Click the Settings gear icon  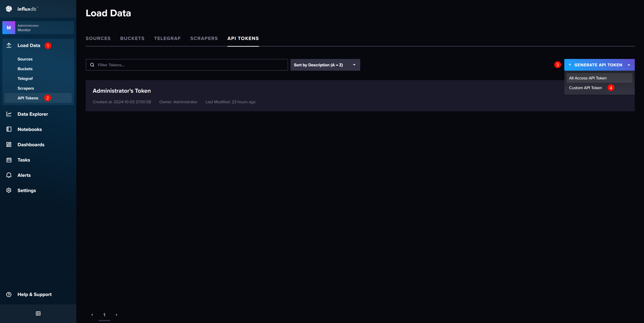pos(9,190)
